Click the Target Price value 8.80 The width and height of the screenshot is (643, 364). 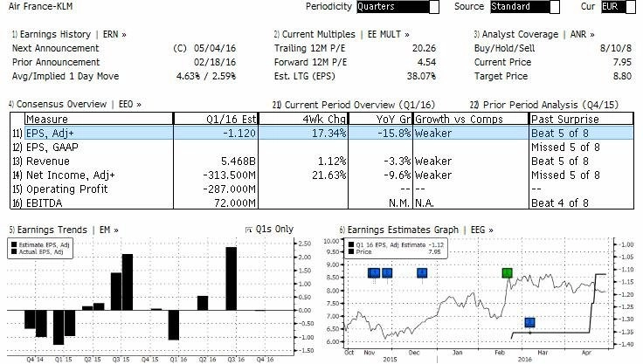click(x=622, y=76)
